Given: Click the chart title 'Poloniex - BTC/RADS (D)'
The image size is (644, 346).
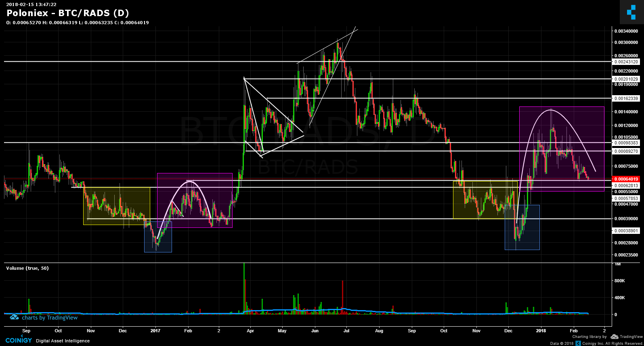Looking at the screenshot, I should (x=68, y=13).
